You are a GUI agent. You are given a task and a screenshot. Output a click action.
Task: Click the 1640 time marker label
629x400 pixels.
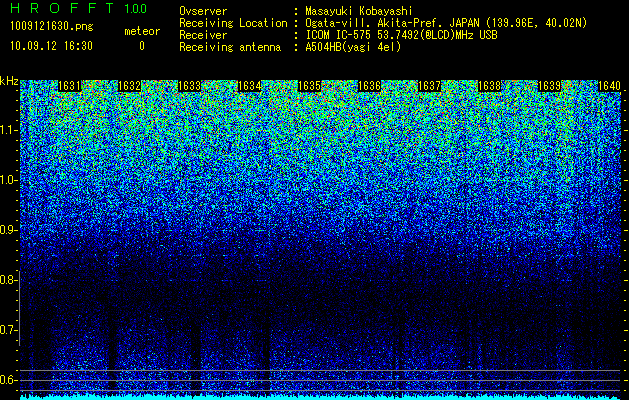(x=610, y=86)
